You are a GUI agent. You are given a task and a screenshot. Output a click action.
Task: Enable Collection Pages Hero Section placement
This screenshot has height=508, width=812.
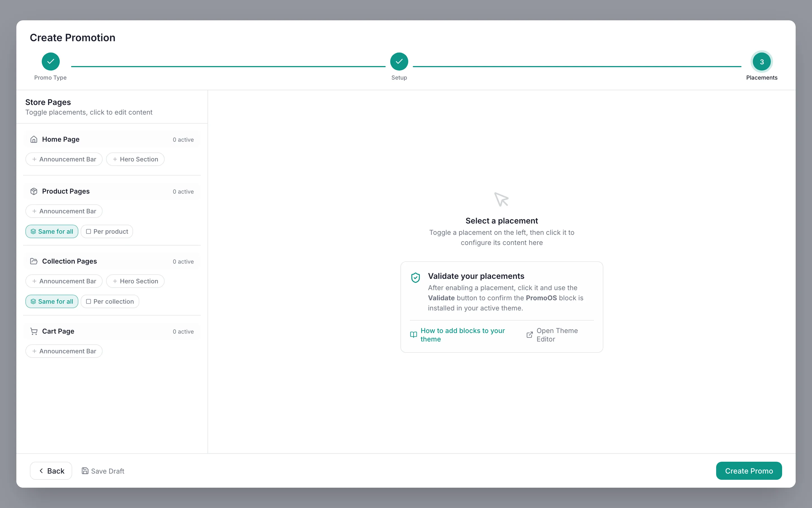135,281
